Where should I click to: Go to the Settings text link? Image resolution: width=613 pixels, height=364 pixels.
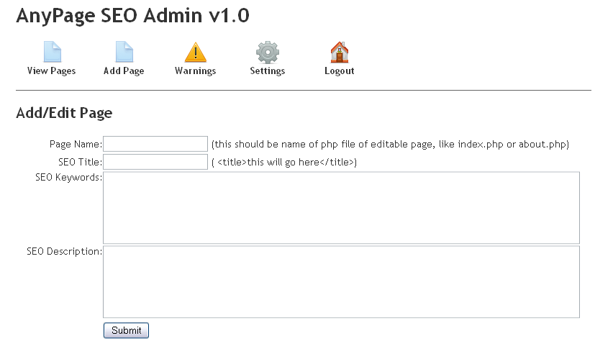coord(268,71)
